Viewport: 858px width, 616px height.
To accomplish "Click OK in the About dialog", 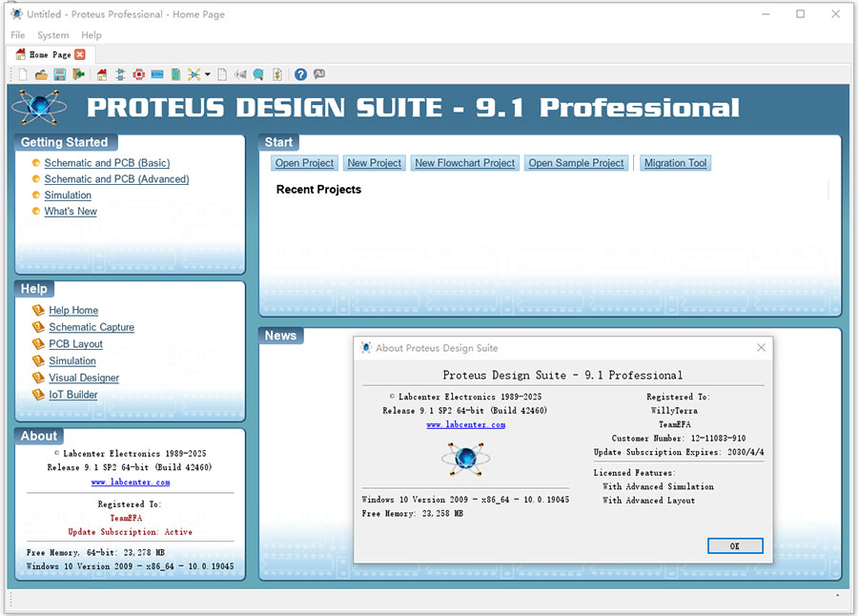I will tap(735, 545).
